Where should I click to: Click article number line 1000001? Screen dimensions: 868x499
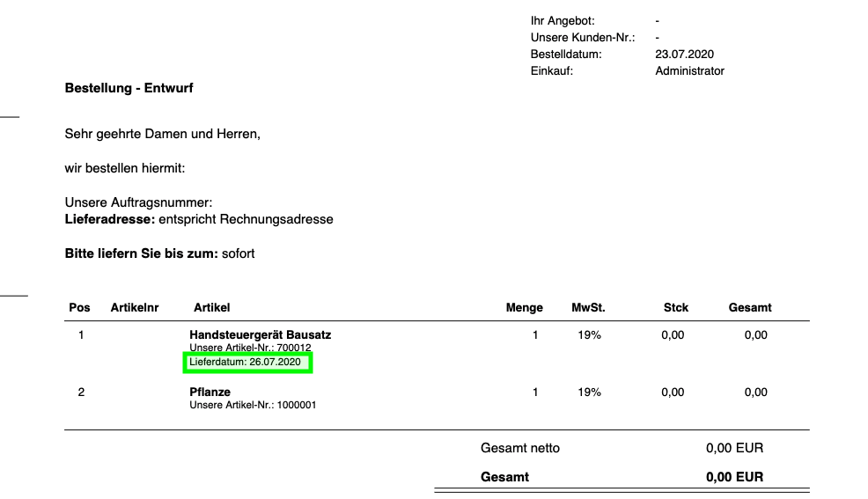[253, 406]
